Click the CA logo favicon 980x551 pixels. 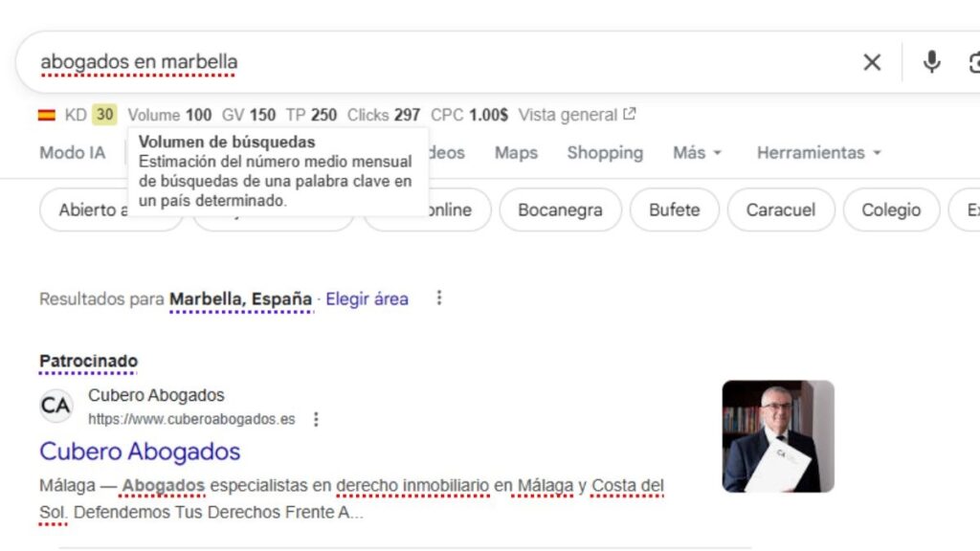click(56, 406)
